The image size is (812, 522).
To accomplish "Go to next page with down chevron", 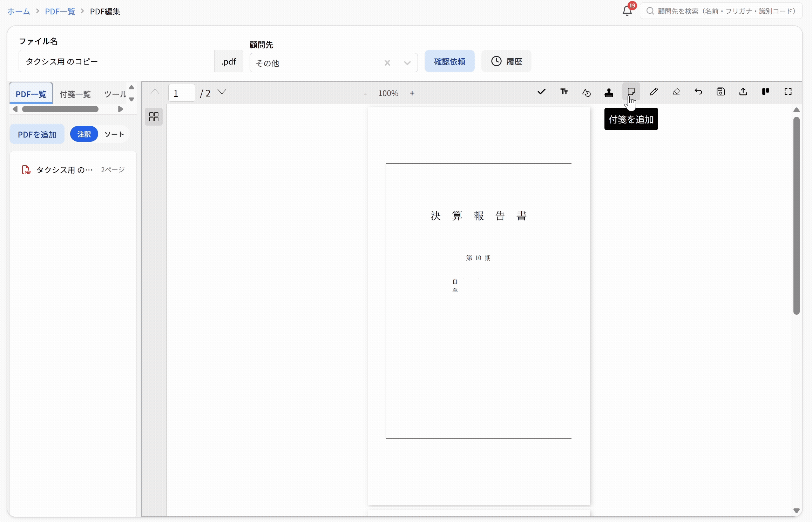I will click(222, 92).
